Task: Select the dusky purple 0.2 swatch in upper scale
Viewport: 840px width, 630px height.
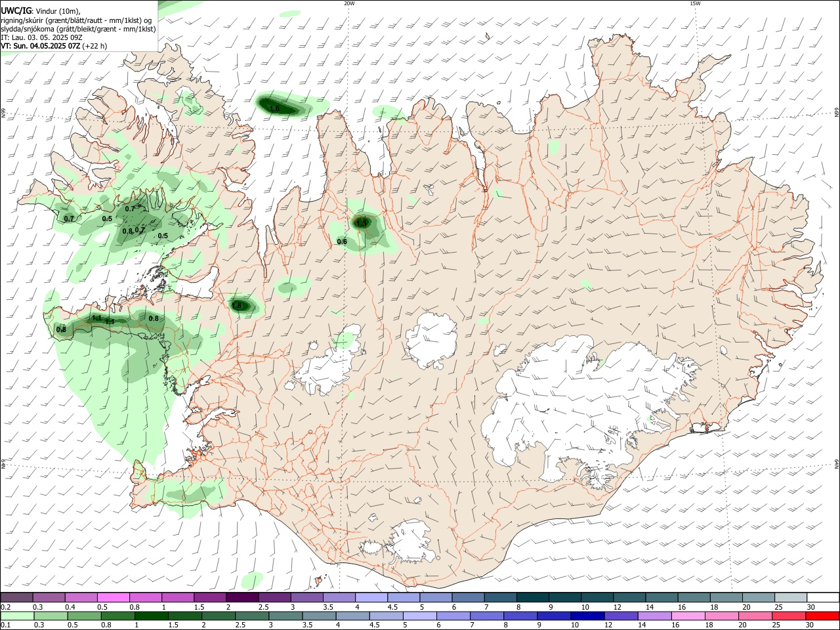Action: coord(17,597)
